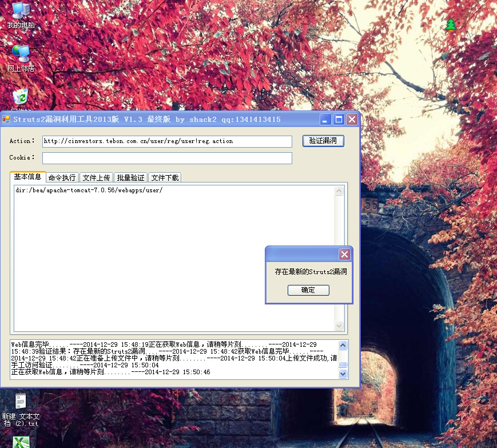Screen dimensions: 497x448
Task: Maximize the Struts2 tool window
Action: point(339,120)
